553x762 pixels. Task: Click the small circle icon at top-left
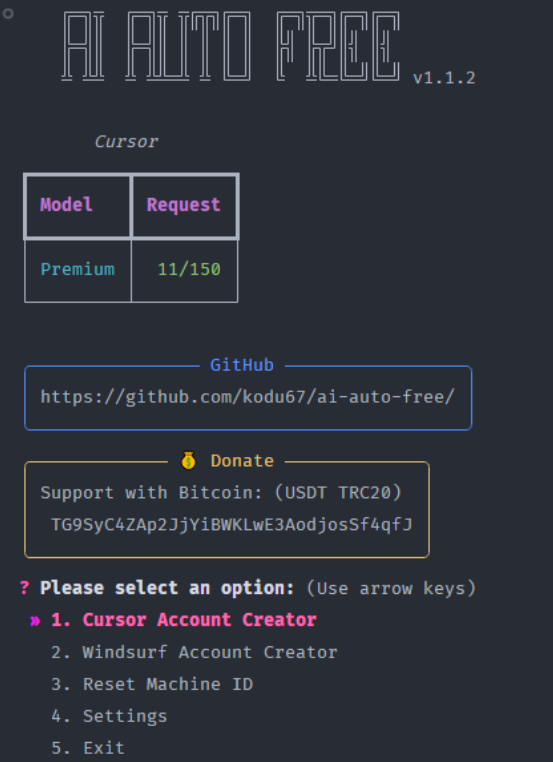(x=8, y=14)
